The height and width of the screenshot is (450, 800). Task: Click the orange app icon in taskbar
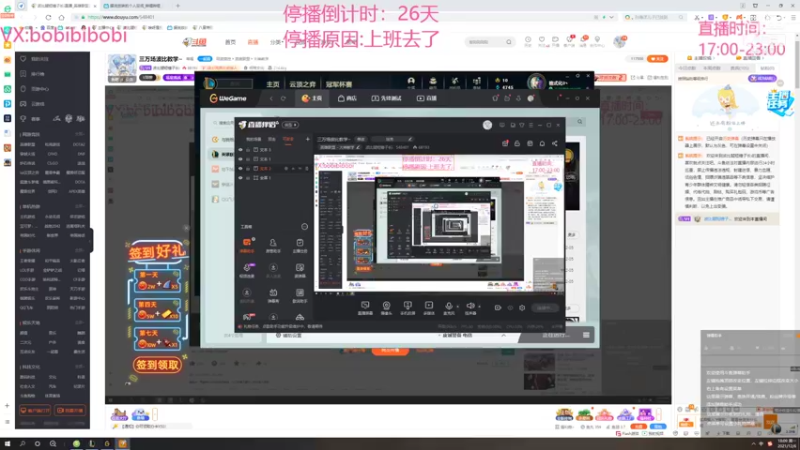(x=122, y=444)
